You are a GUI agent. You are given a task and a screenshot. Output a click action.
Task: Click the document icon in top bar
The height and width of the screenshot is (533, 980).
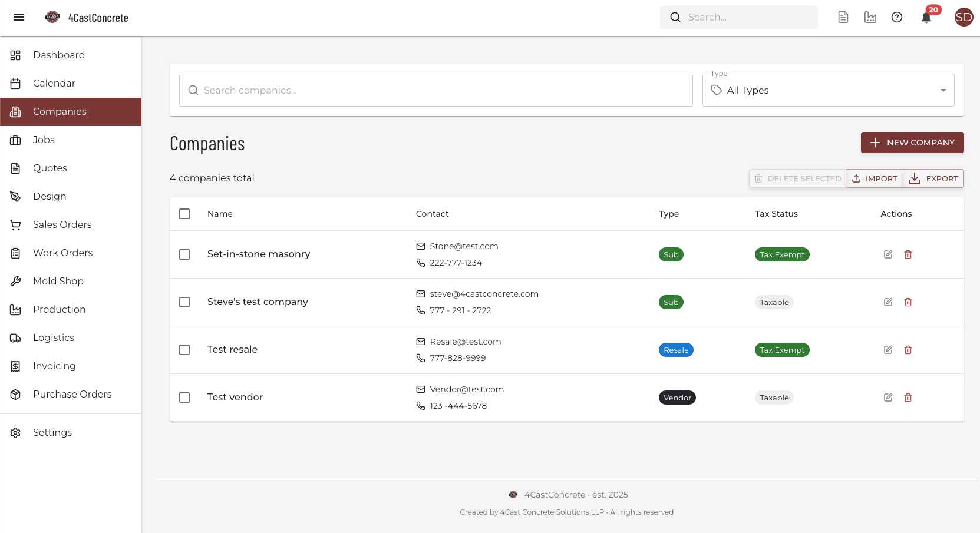tap(843, 18)
